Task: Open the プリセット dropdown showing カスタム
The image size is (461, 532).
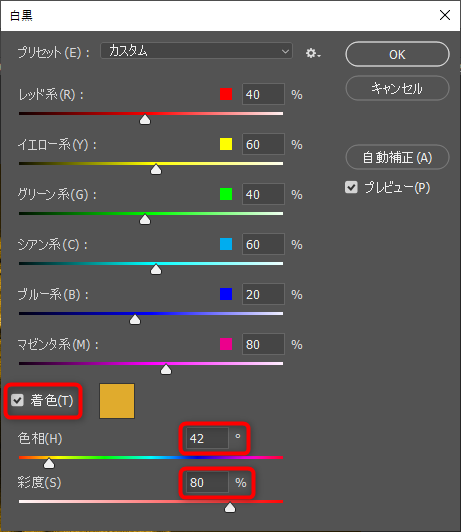Action: (196, 51)
